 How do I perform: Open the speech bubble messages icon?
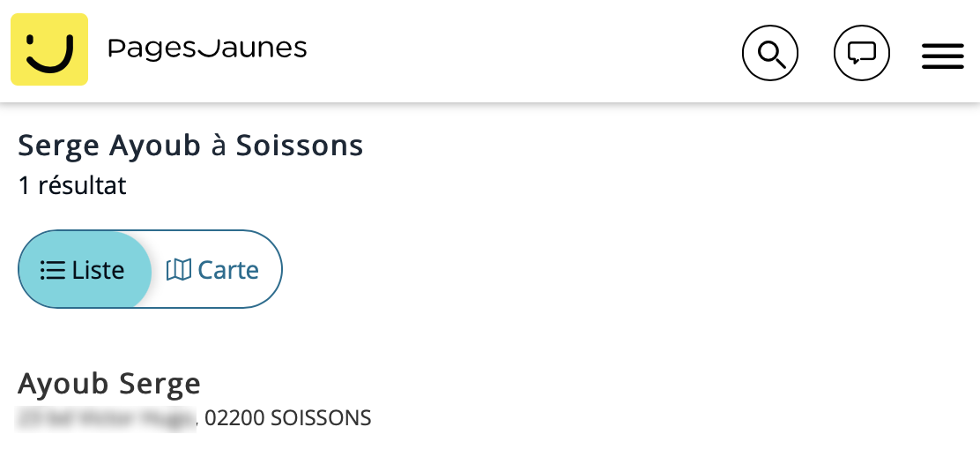click(x=862, y=53)
